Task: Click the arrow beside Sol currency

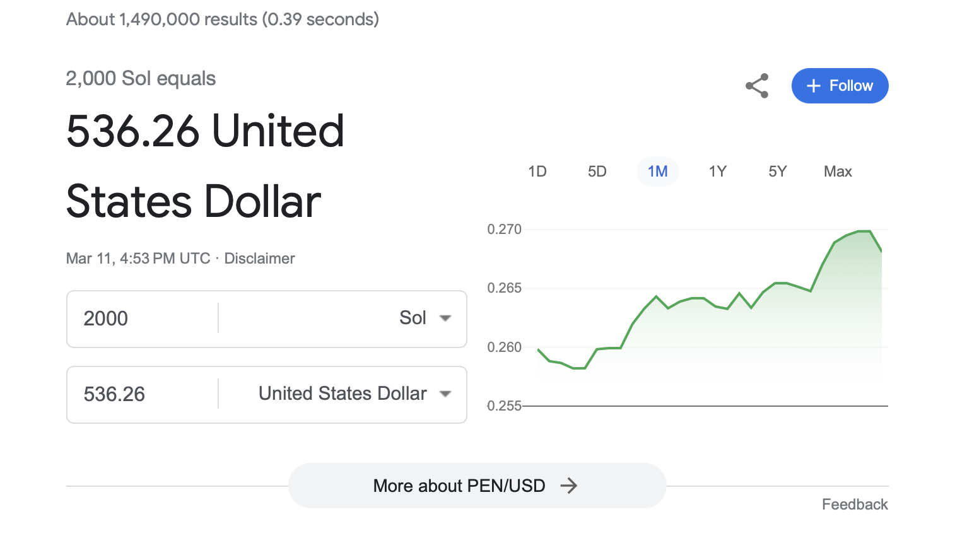Action: coord(445,318)
